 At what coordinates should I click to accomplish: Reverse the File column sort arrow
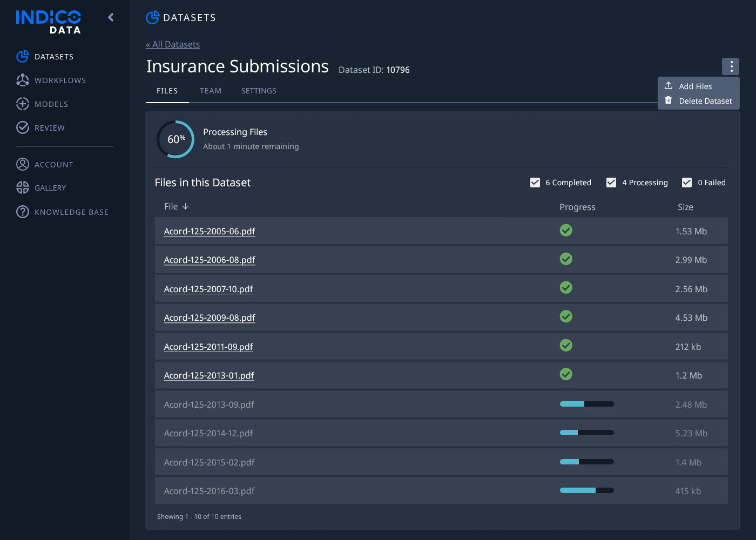[186, 206]
